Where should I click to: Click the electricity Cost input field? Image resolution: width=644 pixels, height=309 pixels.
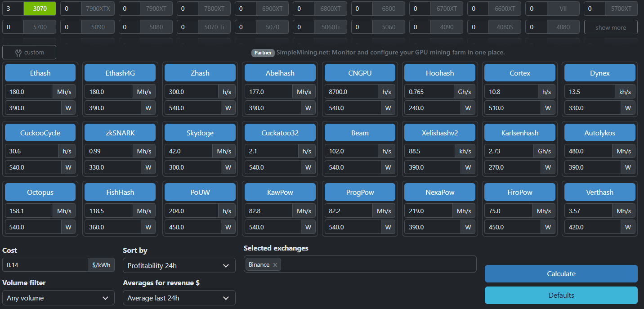pos(45,265)
